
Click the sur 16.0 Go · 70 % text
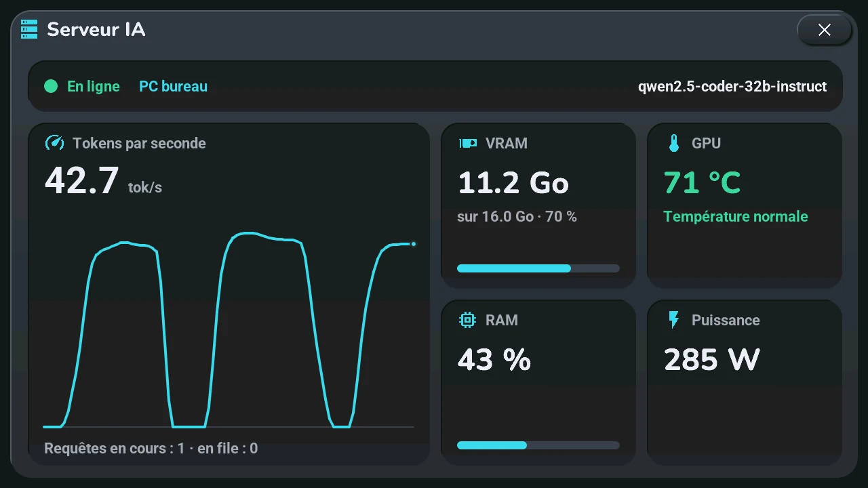tap(517, 217)
